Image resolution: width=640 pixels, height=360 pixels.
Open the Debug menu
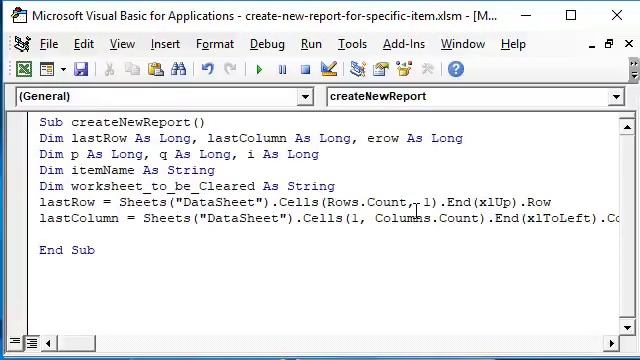267,44
